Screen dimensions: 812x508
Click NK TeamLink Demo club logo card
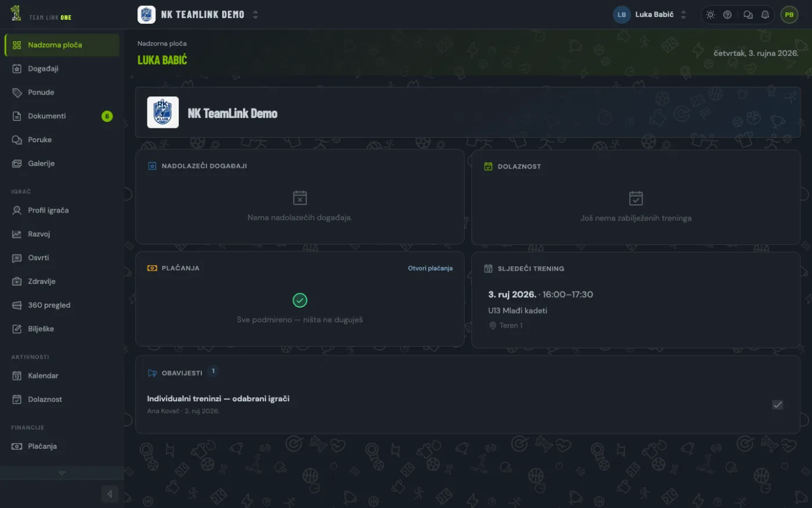coord(163,113)
